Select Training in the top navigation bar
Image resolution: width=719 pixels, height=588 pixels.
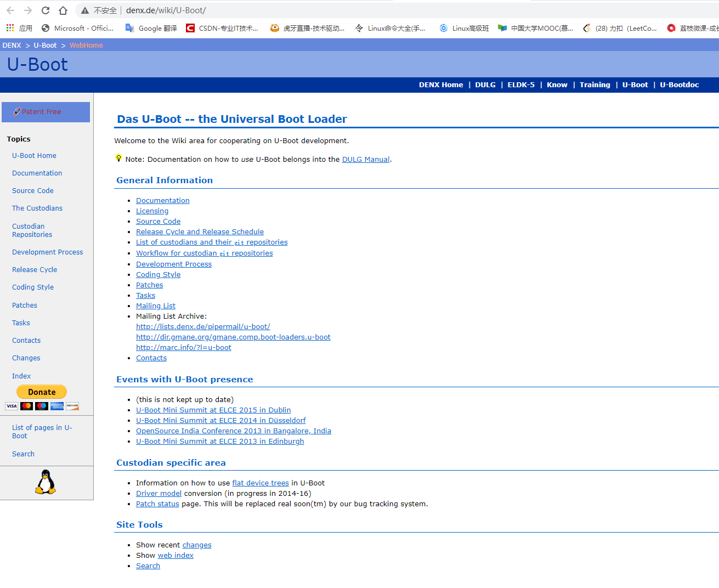coord(595,84)
